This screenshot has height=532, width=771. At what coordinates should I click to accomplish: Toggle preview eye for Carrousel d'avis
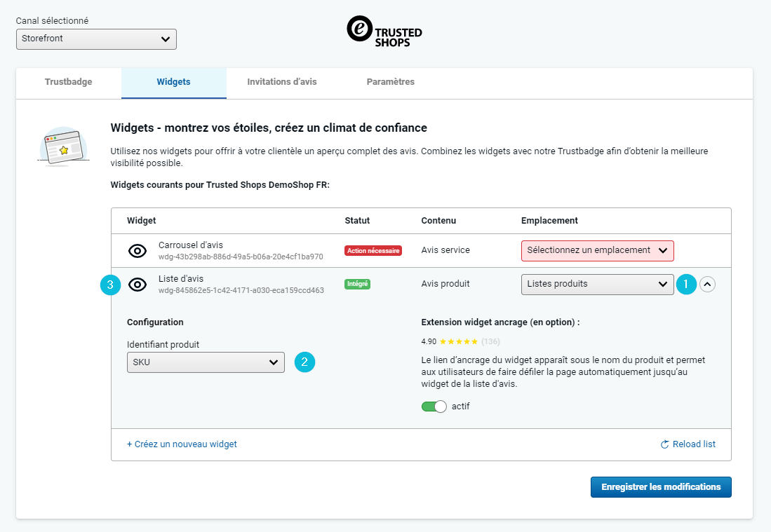(138, 251)
